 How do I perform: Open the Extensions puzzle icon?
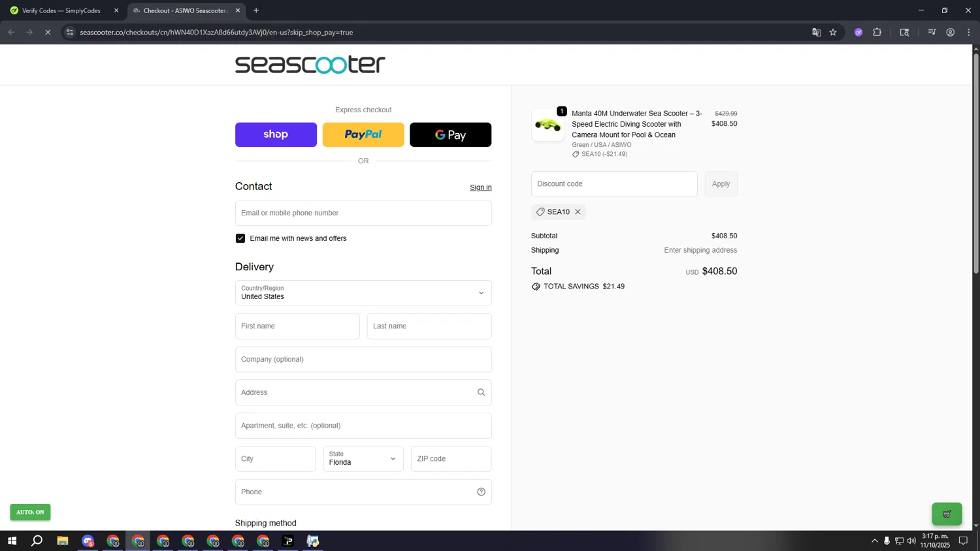[x=877, y=32]
